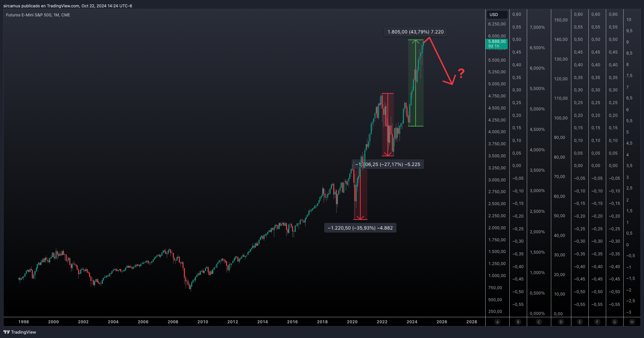644x338 pixels.
Task: Click the scale G badge
Action: click(615, 322)
